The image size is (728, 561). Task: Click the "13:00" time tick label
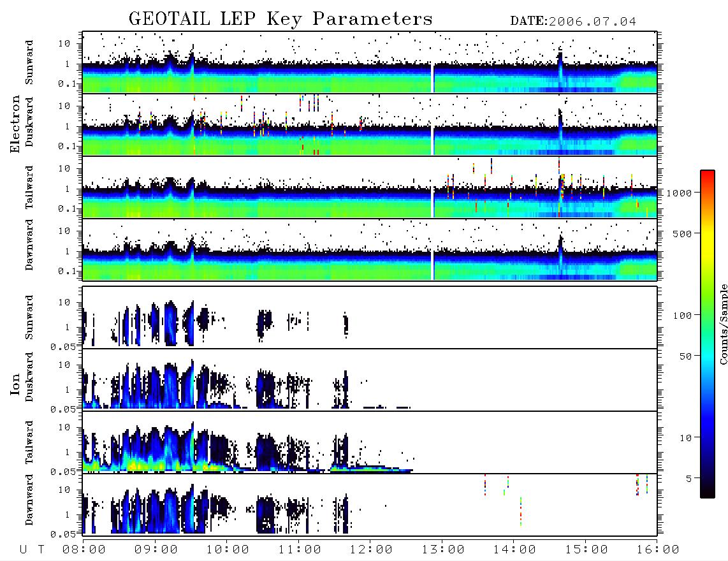point(443,550)
